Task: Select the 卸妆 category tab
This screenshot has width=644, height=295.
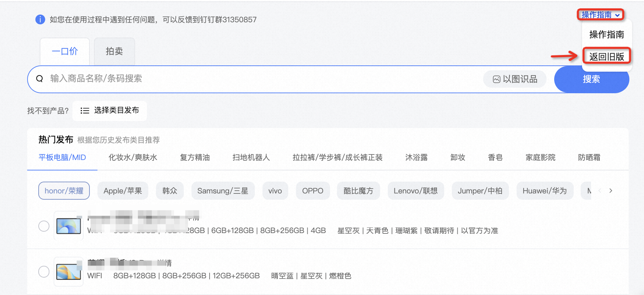Action: click(458, 158)
